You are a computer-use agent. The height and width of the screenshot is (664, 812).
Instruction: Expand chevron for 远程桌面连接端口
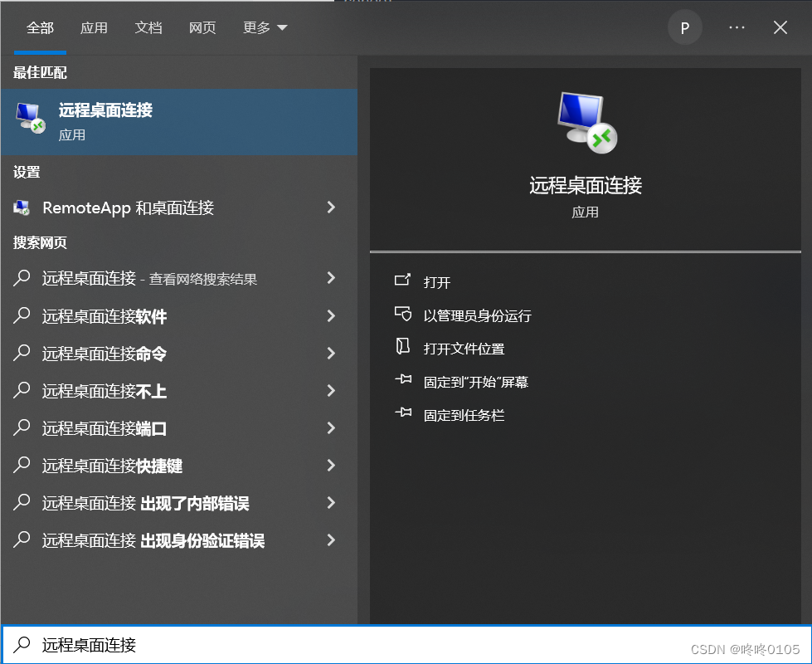(x=332, y=427)
